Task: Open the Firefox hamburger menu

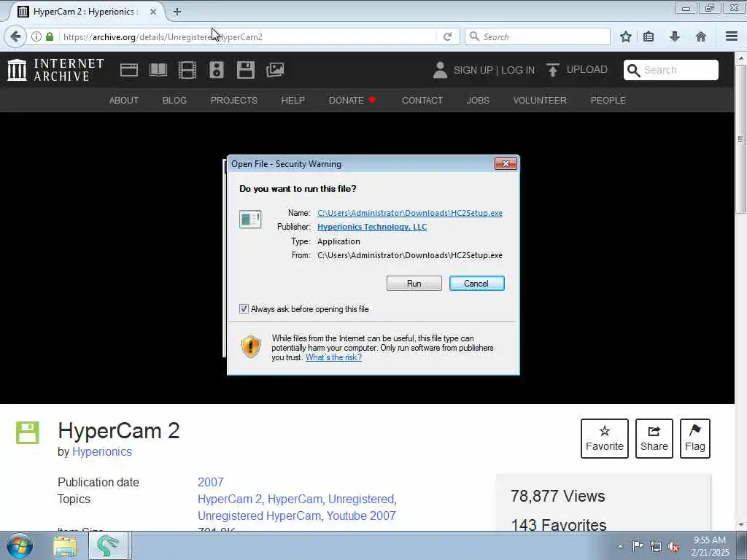Action: [732, 36]
